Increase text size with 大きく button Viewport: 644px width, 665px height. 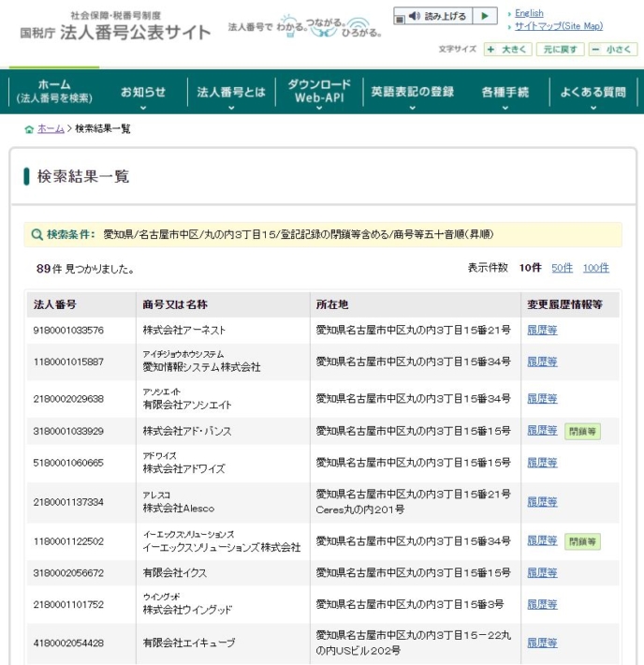[x=508, y=50]
